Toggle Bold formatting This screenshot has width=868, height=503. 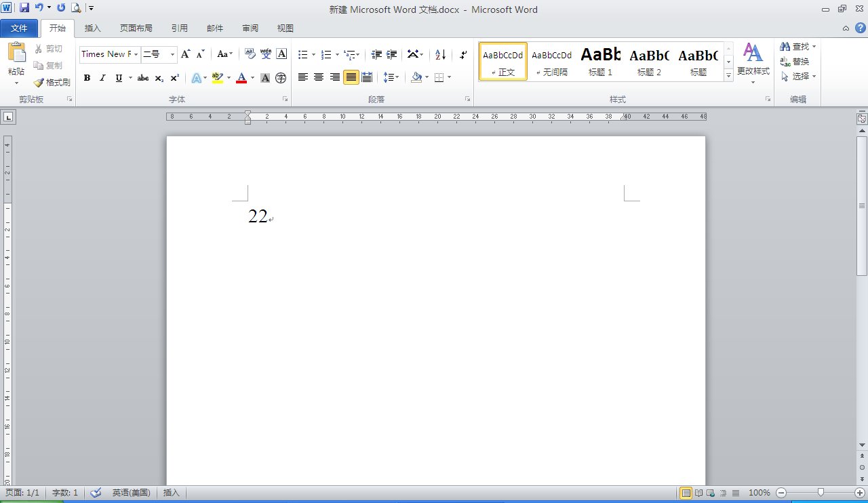click(87, 78)
